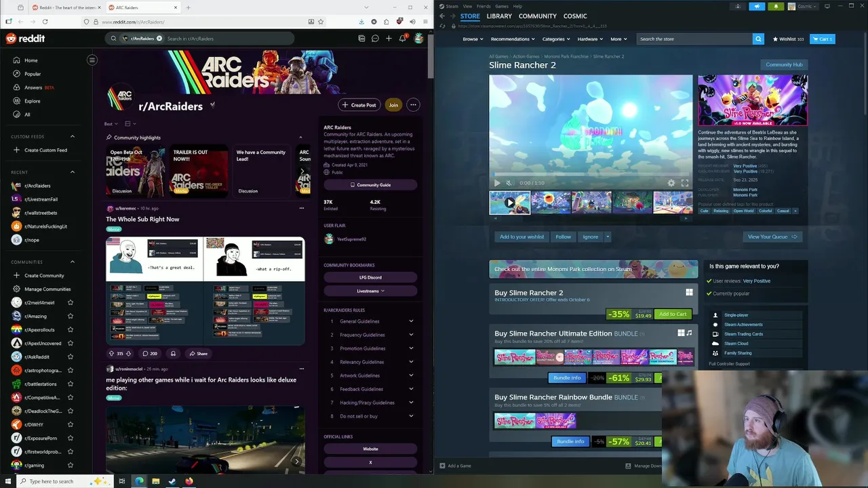Open File Explorer from taskbar
Image resolution: width=868 pixels, height=488 pixels.
[x=155, y=481]
